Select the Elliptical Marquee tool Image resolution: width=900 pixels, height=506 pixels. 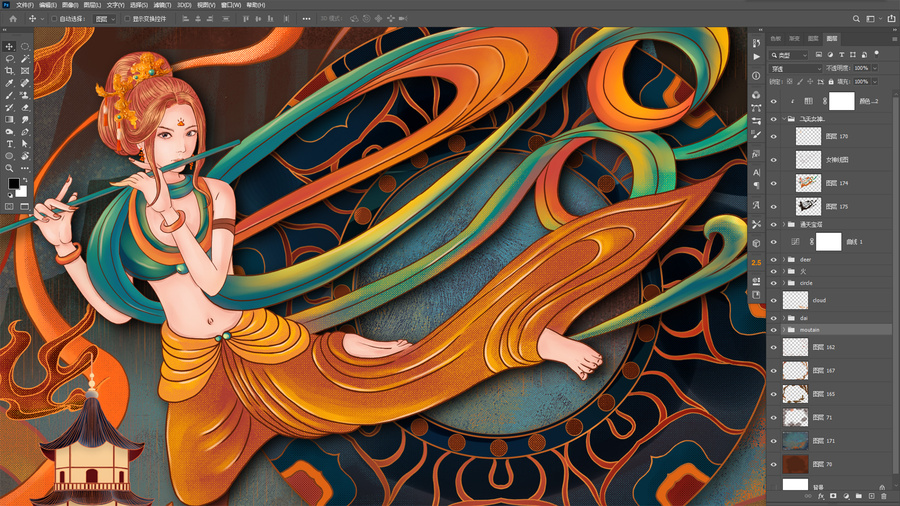(x=25, y=46)
